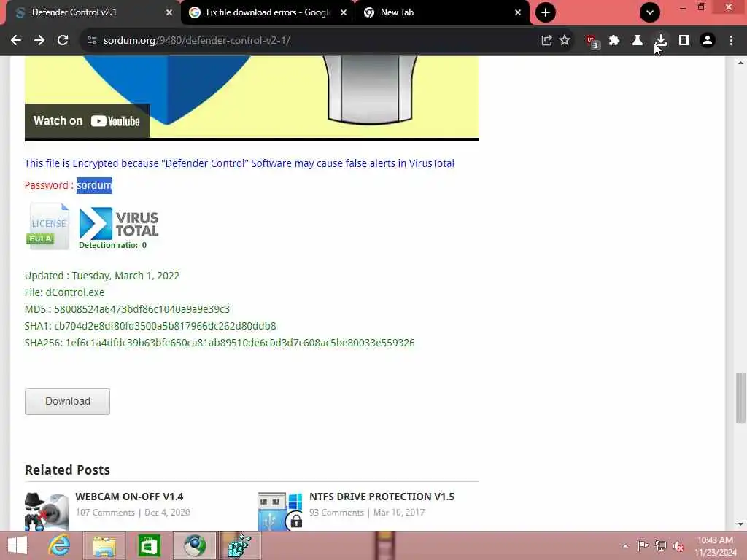Open the License EULA icon

click(x=47, y=226)
